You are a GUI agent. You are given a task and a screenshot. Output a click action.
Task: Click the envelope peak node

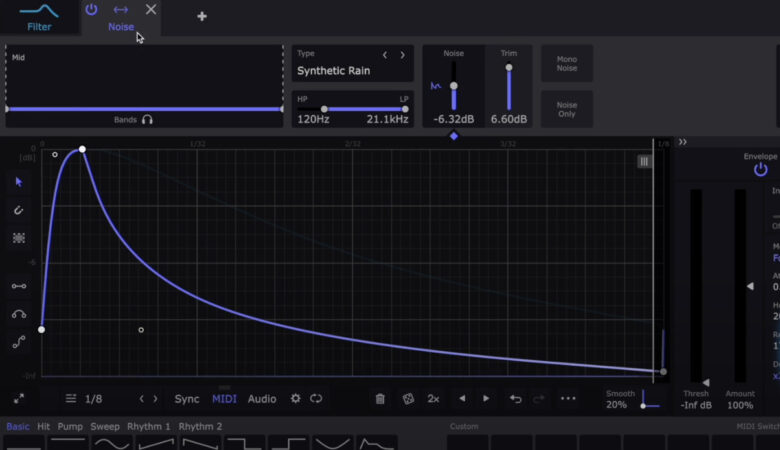tap(82, 149)
